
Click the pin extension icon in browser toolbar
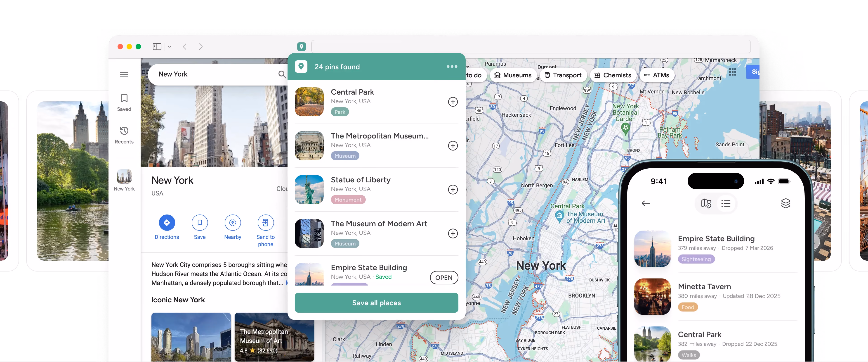(301, 47)
